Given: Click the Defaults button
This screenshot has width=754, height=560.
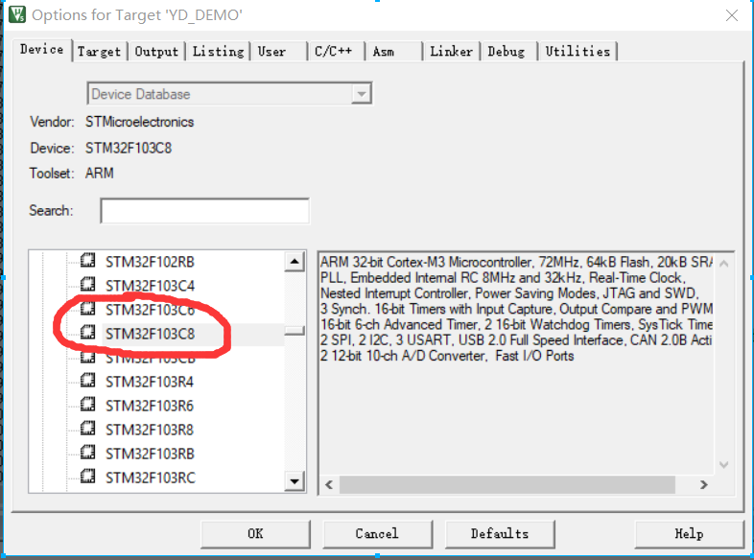Looking at the screenshot, I should coord(500,534).
